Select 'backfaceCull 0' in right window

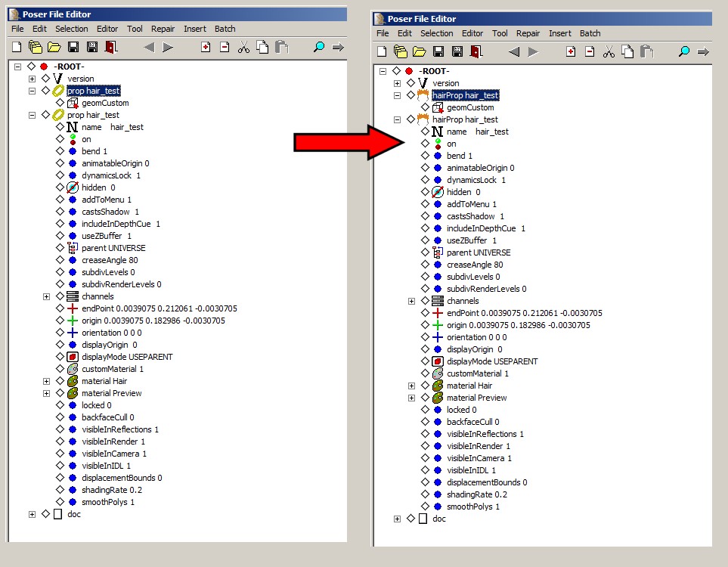(473, 422)
